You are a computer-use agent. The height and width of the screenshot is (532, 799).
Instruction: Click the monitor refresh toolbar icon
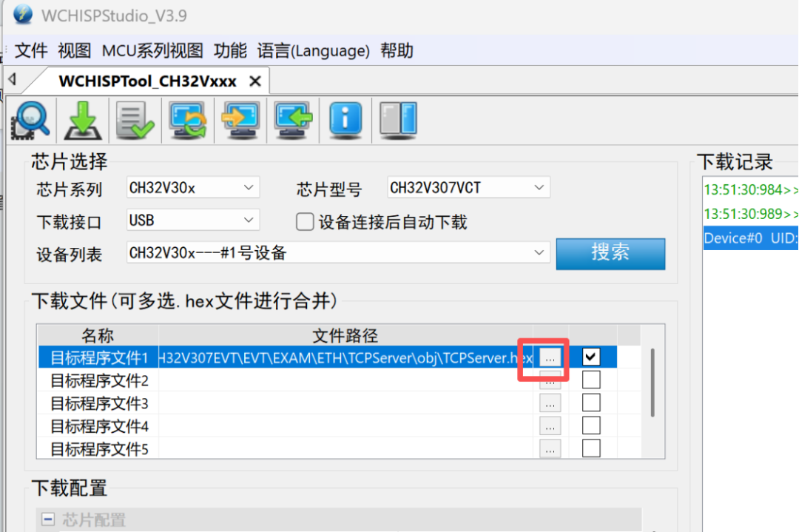[x=188, y=121]
